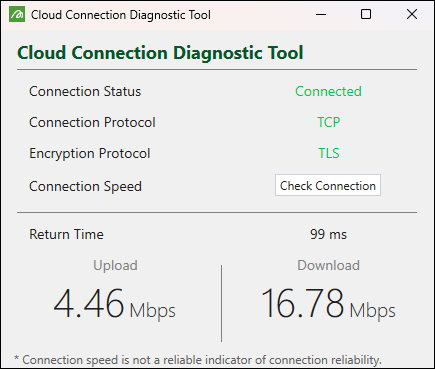This screenshot has width=435, height=369.
Task: Select the large green heading text
Action: (160, 53)
